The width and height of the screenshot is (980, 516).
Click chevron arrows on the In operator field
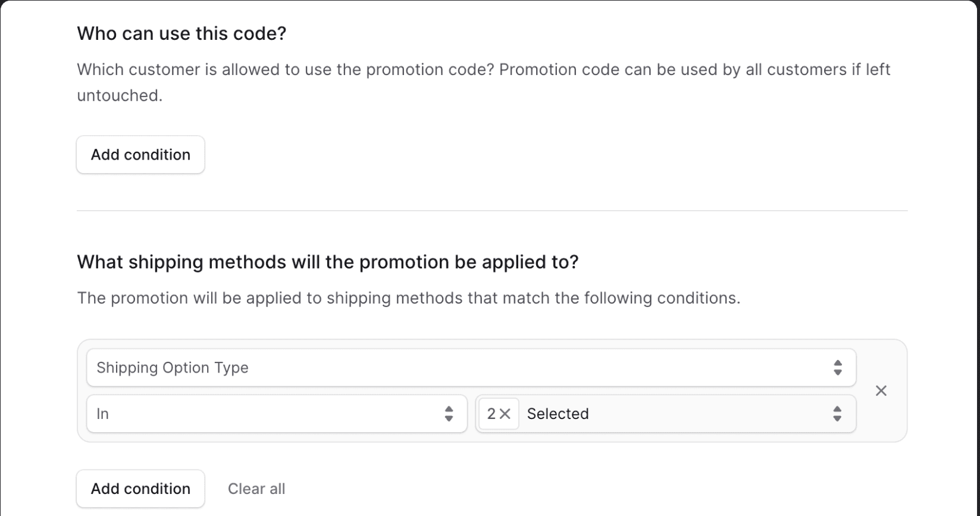click(449, 414)
